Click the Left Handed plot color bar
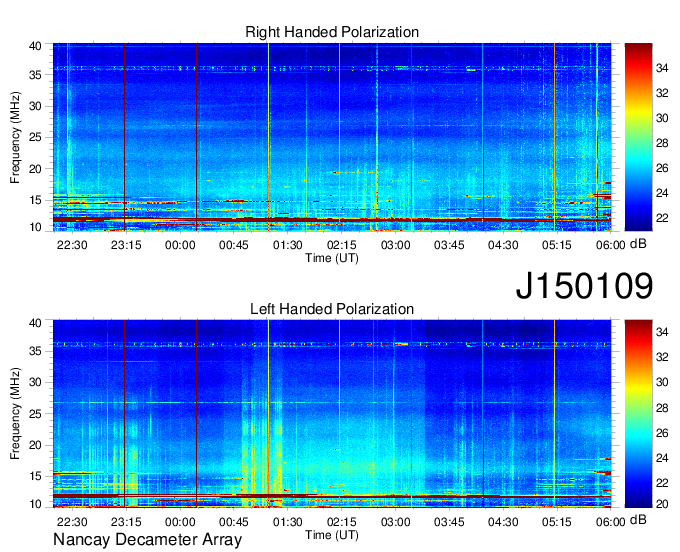 coord(638,414)
